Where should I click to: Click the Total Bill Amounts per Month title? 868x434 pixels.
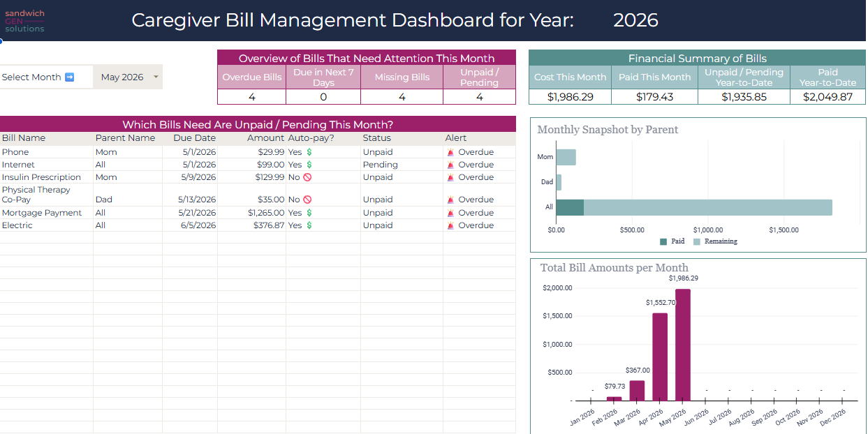pyautogui.click(x=614, y=268)
